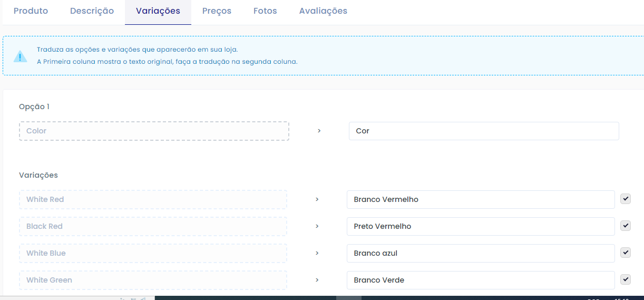Click the arrow next to White Blue

click(317, 253)
